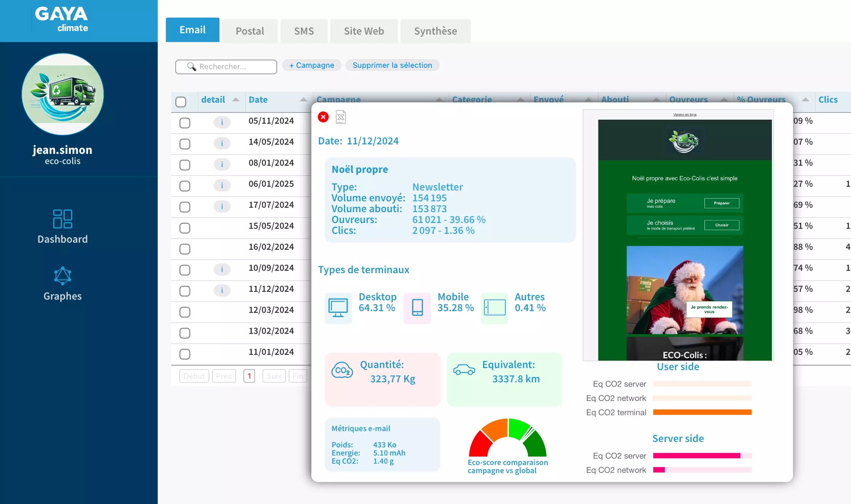Click the Santa image in email preview

coord(684,290)
